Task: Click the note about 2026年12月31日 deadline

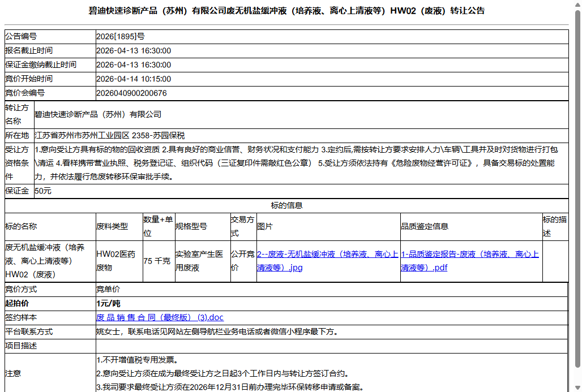Action: [231, 387]
